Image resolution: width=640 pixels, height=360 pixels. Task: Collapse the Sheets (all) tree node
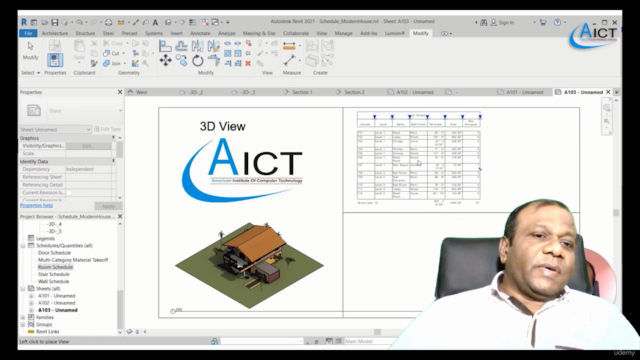[x=23, y=289]
